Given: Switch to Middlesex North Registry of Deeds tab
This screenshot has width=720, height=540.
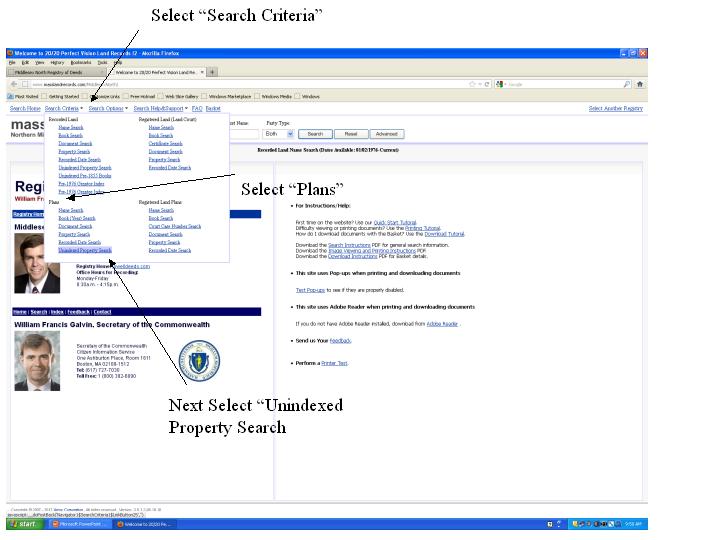Looking at the screenshot, I should (57, 72).
